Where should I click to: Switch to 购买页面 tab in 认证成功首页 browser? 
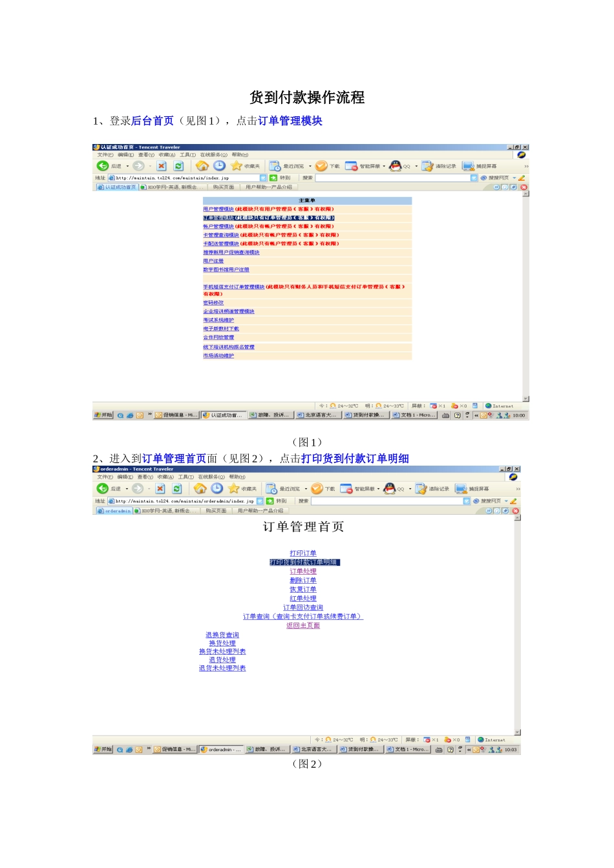pyautogui.click(x=224, y=187)
